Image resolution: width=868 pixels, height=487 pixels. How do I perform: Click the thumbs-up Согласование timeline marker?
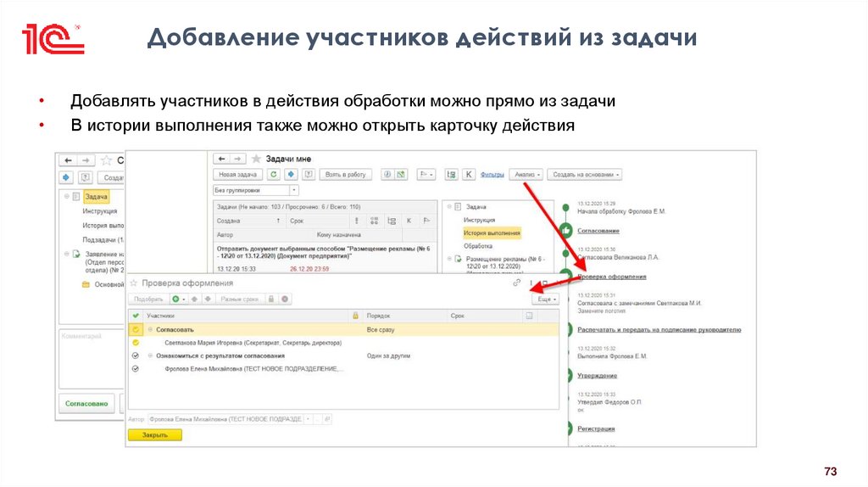click(x=565, y=229)
